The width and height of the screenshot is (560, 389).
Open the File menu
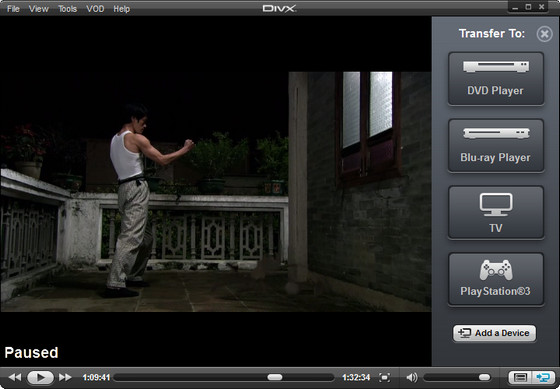13,9
